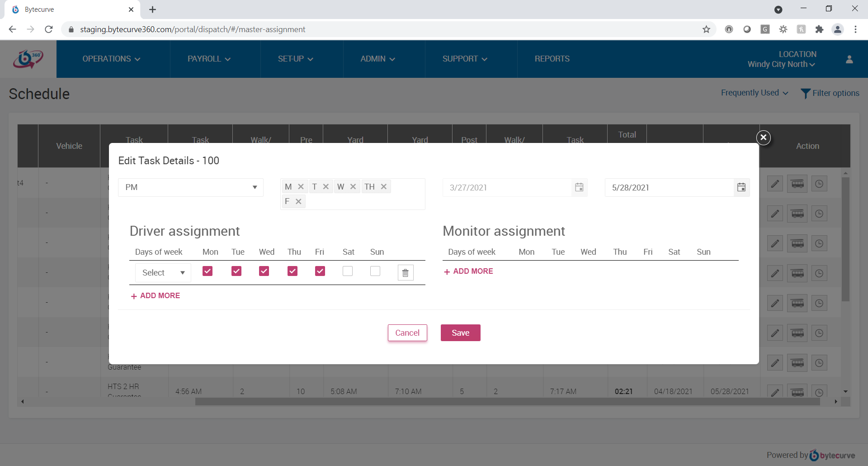
Task: Close the Edit Task Details dialog with X
Action: click(x=764, y=137)
